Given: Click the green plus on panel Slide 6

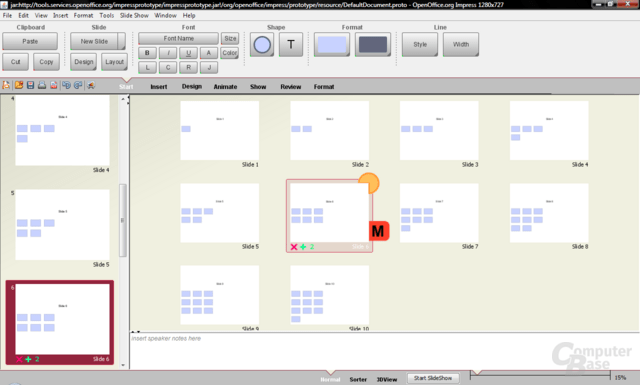Looking at the screenshot, I should point(28,359).
